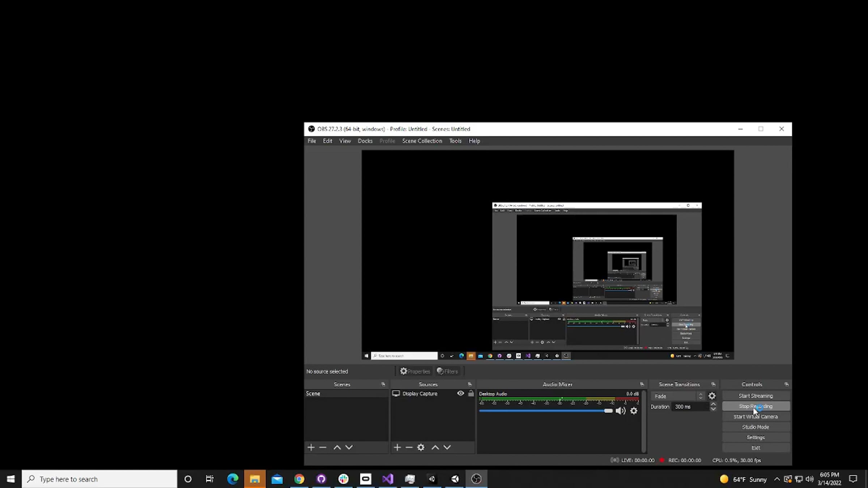The width and height of the screenshot is (868, 488).
Task: Click the Desktop Audio level meter
Action: coord(559,399)
